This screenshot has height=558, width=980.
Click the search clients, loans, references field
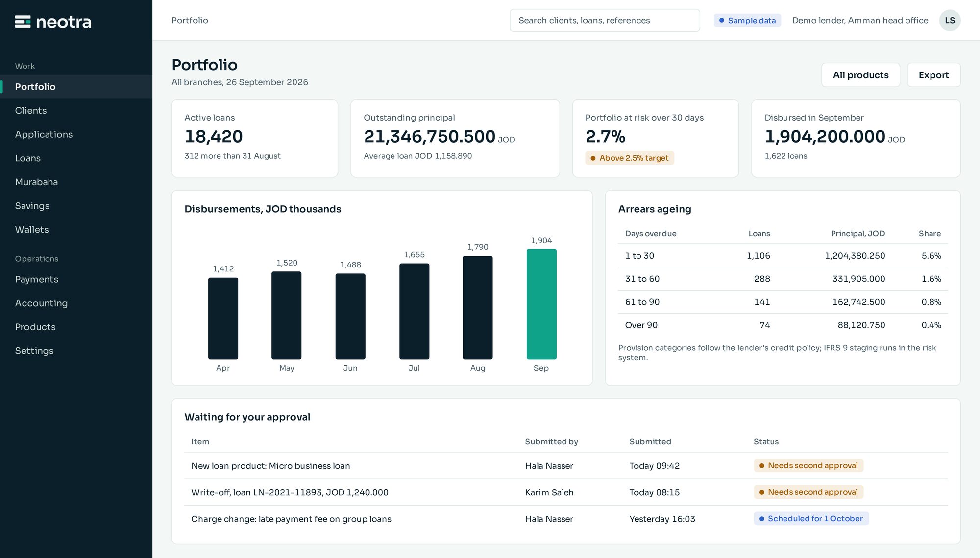[605, 20]
